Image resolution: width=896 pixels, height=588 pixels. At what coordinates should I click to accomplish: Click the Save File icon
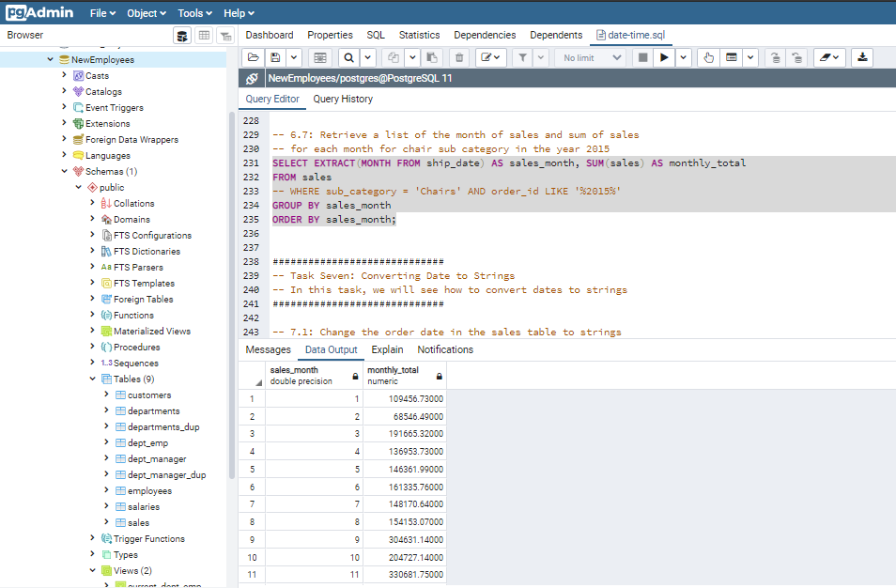tap(275, 57)
